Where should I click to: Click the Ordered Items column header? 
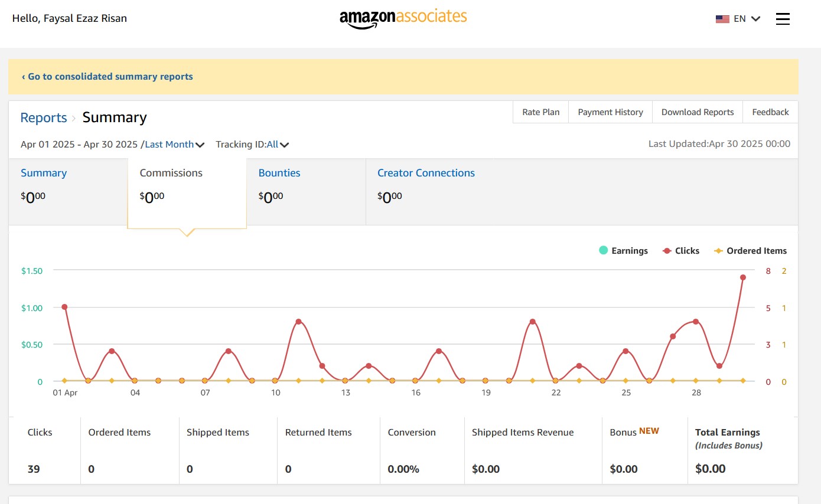click(x=119, y=433)
